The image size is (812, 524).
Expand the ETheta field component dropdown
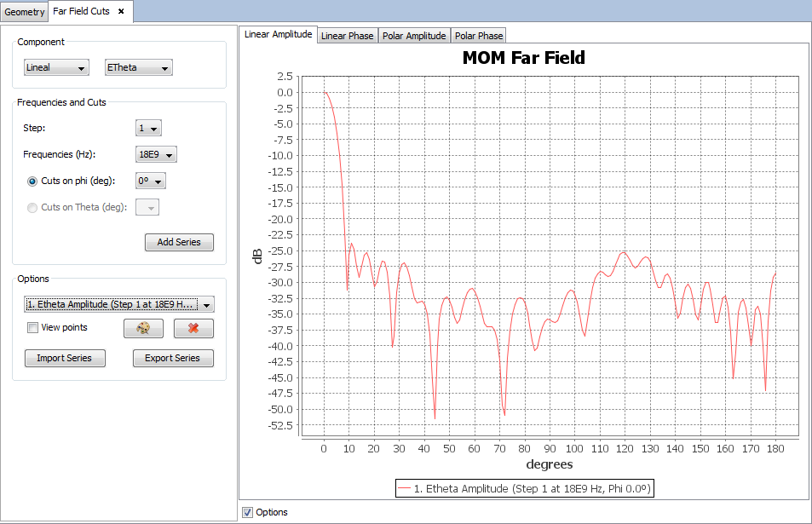[138, 67]
